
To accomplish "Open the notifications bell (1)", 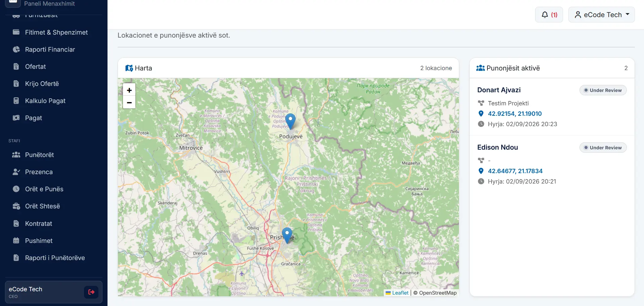I will pos(549,15).
